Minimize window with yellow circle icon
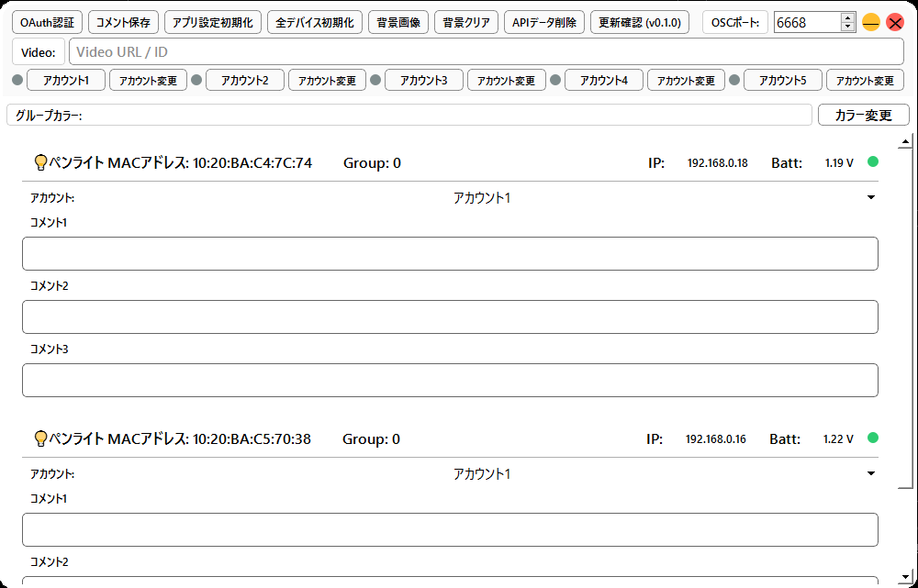The height and width of the screenshot is (588, 918). 871,23
